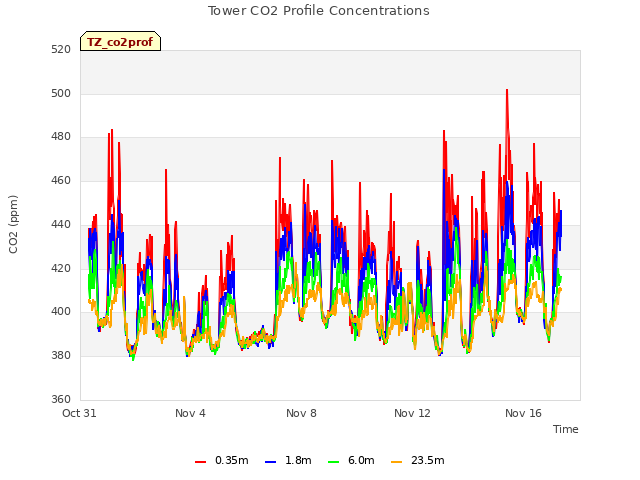
Task: Click the Nov 16 x-axis tick label
Action: click(x=523, y=413)
